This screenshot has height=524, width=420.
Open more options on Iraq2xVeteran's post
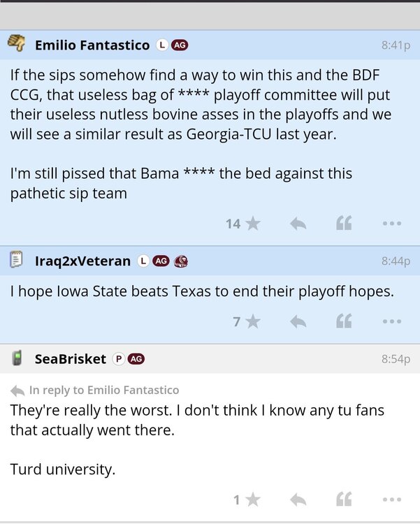click(x=391, y=321)
